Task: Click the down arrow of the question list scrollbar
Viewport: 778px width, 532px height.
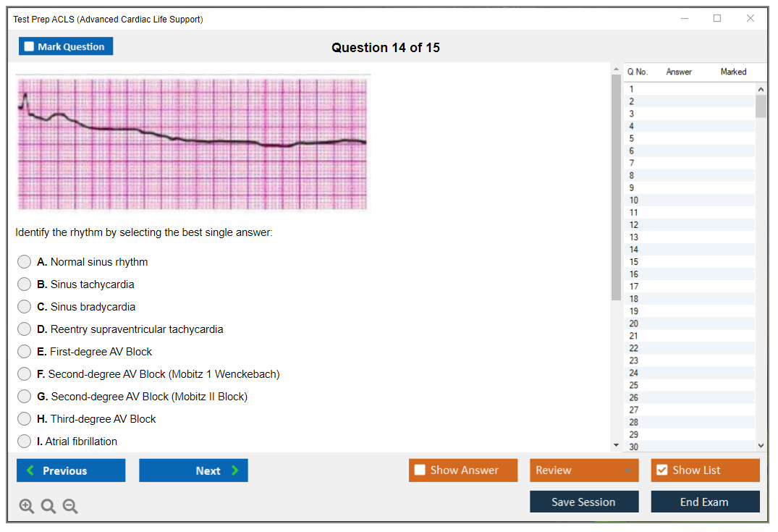Action: point(761,446)
